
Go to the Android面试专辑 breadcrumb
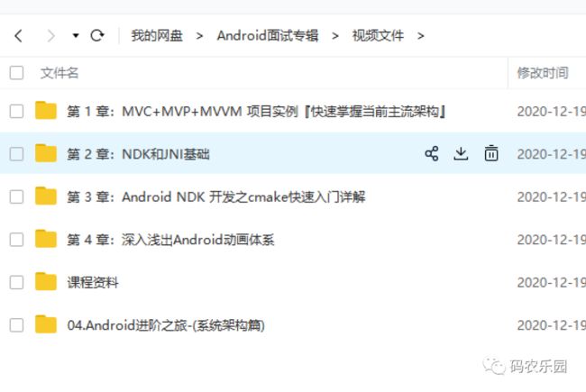tap(268, 36)
